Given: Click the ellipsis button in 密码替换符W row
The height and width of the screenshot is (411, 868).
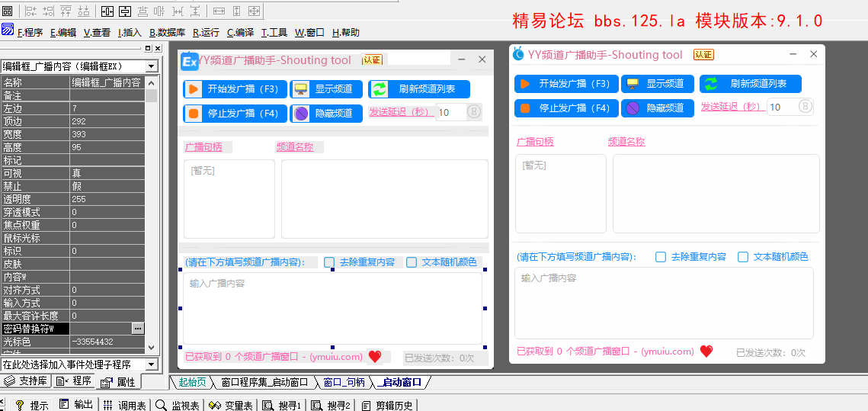Looking at the screenshot, I should [138, 329].
